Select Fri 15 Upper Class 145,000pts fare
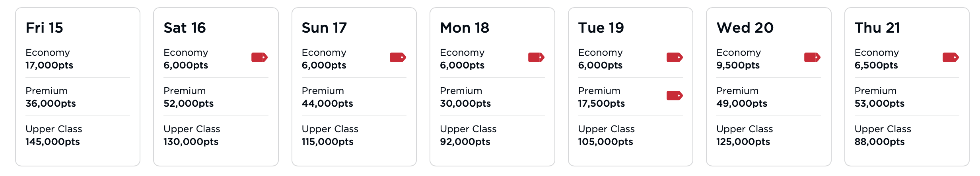Viewport: 980px width, 176px height. [53, 135]
